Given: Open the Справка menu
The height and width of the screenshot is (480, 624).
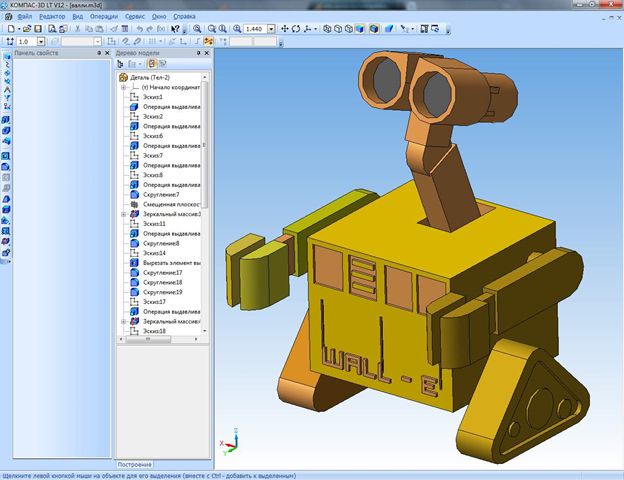Looking at the screenshot, I should (x=184, y=17).
